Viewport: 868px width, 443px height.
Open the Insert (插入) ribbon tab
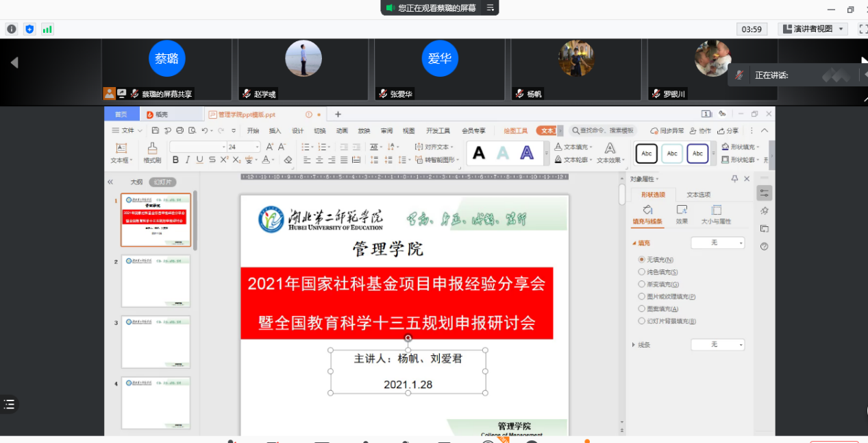(275, 130)
